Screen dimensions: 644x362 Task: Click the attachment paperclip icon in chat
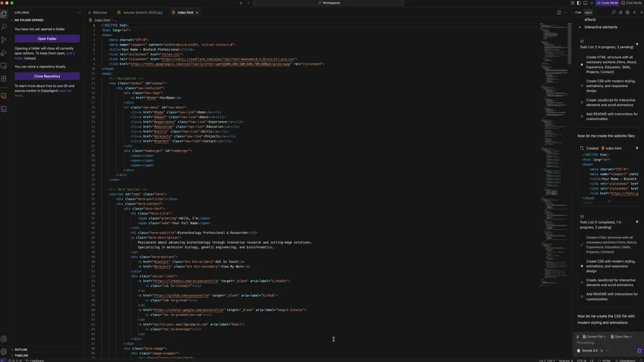tap(578, 337)
